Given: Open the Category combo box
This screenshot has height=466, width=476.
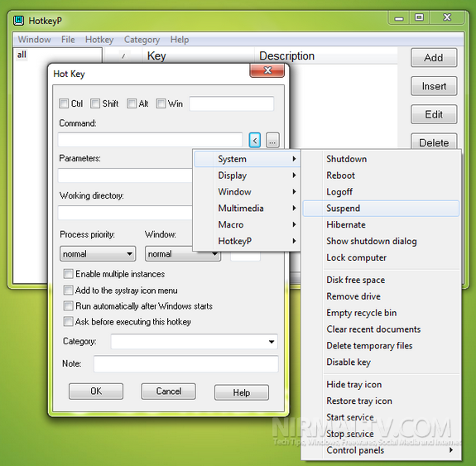Looking at the screenshot, I should 195,342.
